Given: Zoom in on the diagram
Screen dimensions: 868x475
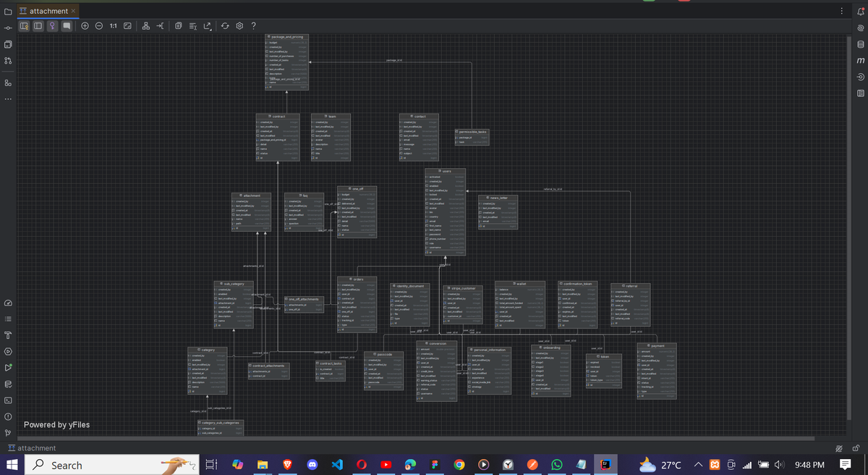Looking at the screenshot, I should [85, 25].
